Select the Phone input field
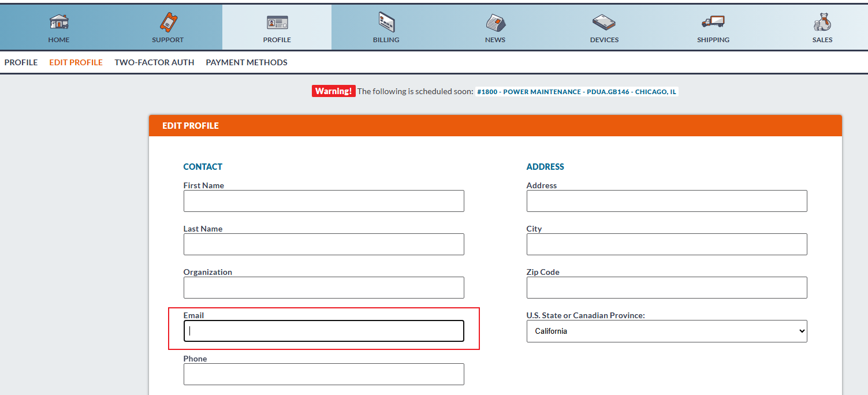The image size is (868, 395). [323, 374]
